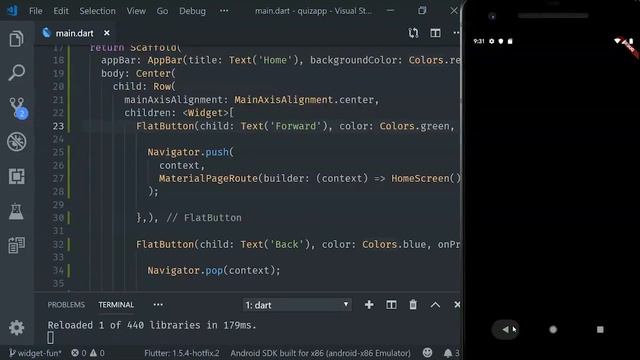The width and height of the screenshot is (640, 360).
Task: Switch to the PROBLEMS tab
Action: click(66, 305)
